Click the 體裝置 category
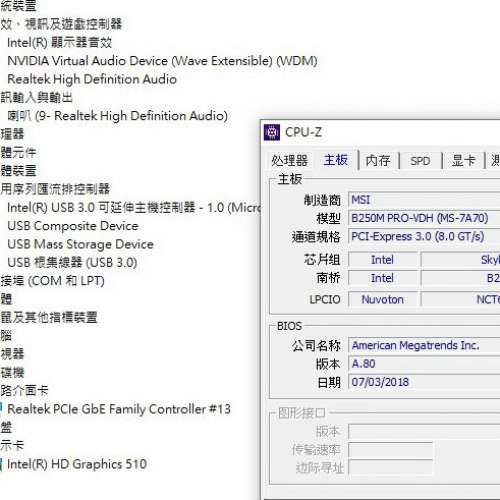 18,171
